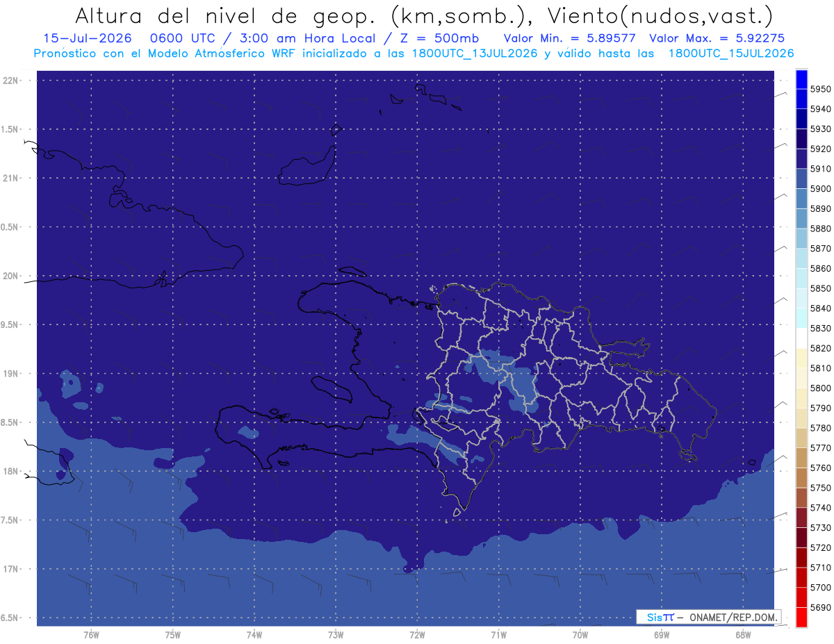Screen dimensions: 834x644
Task: Click the '1800UTC_15JUL2026' valid-until time
Action: (x=731, y=53)
